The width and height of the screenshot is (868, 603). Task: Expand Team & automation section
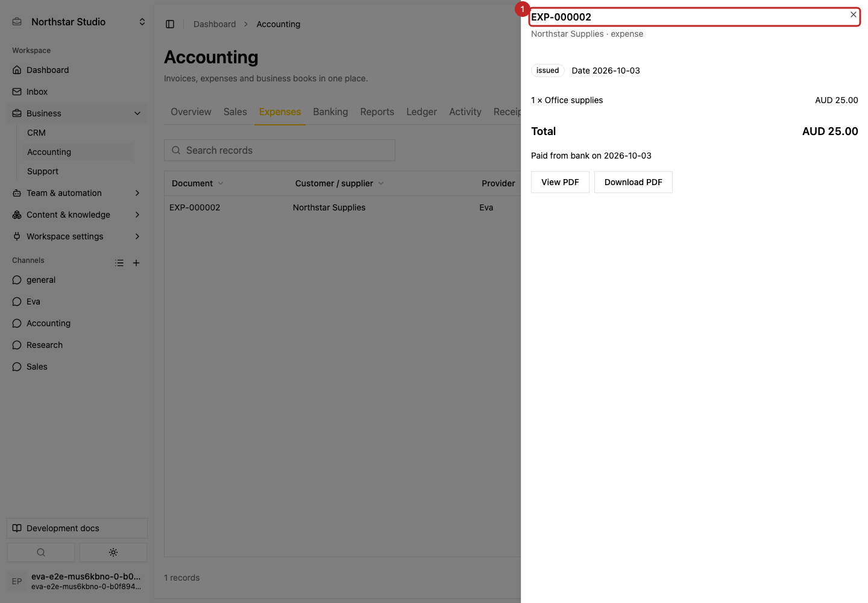click(x=77, y=193)
